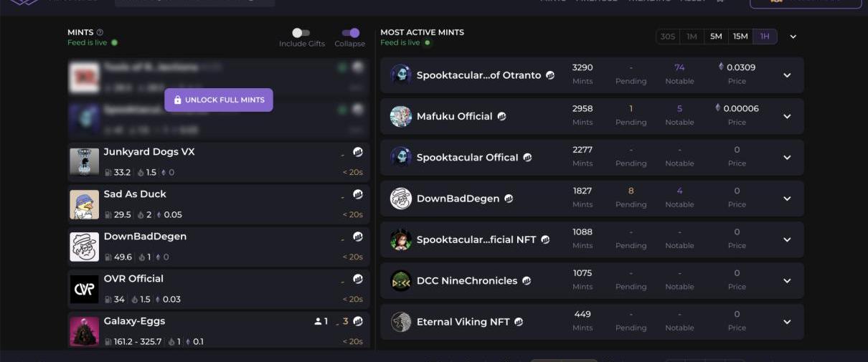The image size is (868, 362).
Task: Open chart icon on Sad As Duck row
Action: coord(357,194)
